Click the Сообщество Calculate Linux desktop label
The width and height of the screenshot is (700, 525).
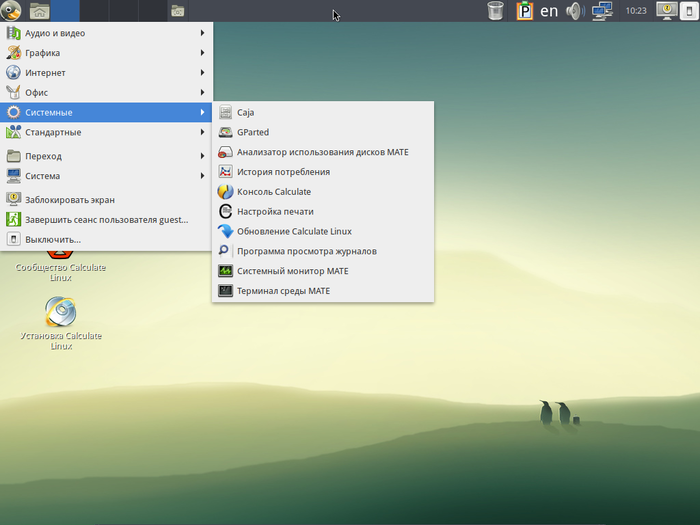coord(61,272)
